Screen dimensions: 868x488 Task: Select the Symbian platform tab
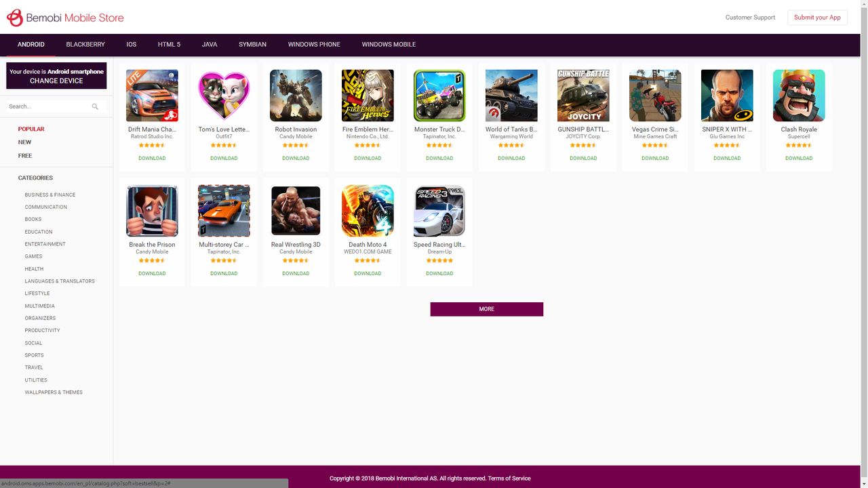point(252,45)
